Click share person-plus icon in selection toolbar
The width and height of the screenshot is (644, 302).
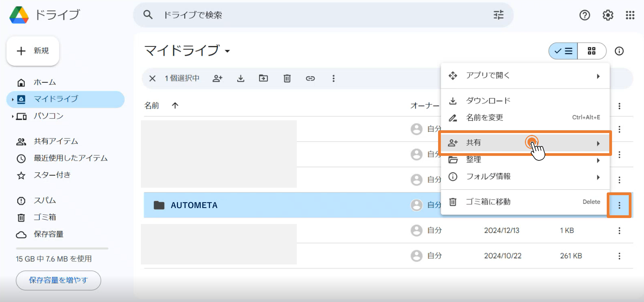[x=217, y=78]
